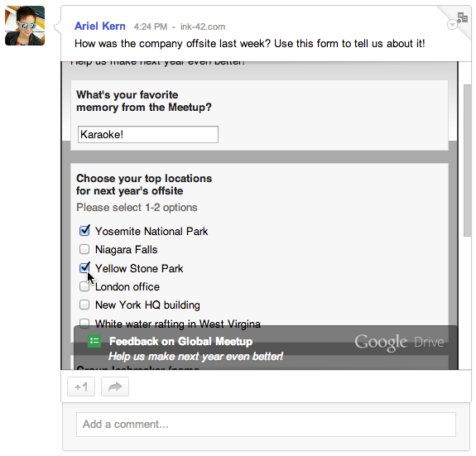This screenshot has height=456, width=476.
Task: Check the New York HQ building option
Action: [84, 305]
